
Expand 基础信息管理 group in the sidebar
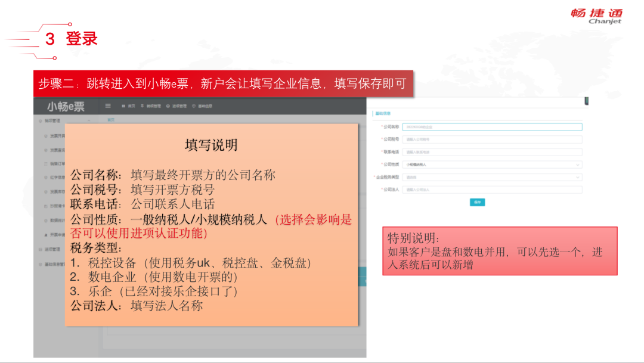pyautogui.click(x=52, y=265)
